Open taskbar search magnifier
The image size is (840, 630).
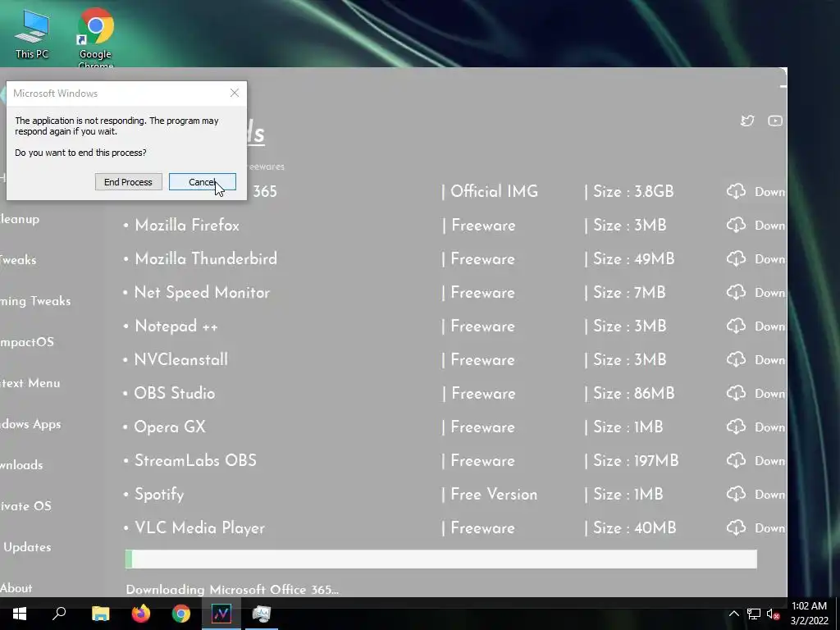click(59, 614)
